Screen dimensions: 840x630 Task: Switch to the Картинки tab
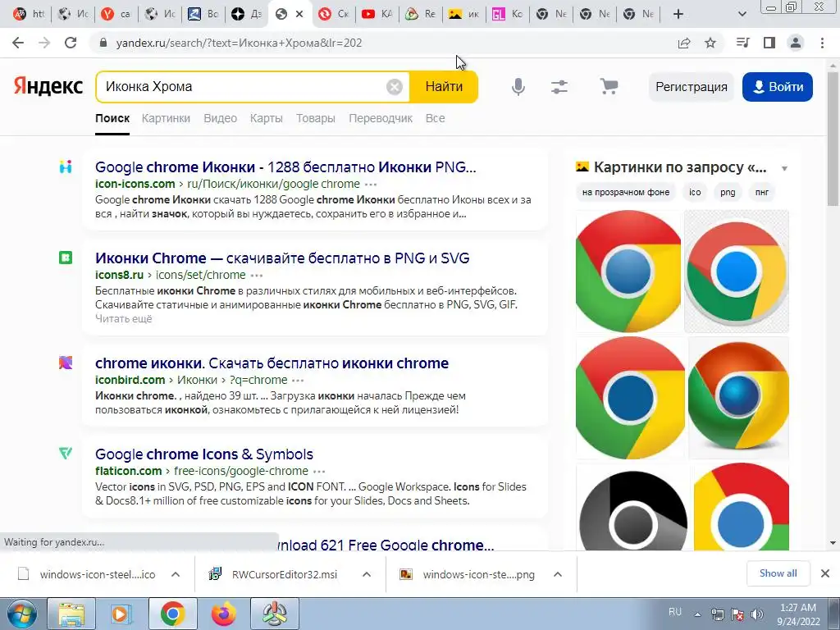point(166,118)
